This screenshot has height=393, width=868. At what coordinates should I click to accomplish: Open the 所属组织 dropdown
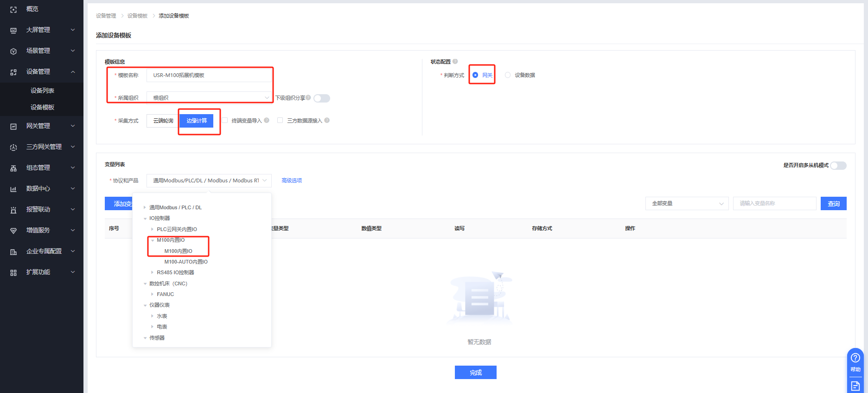[209, 98]
